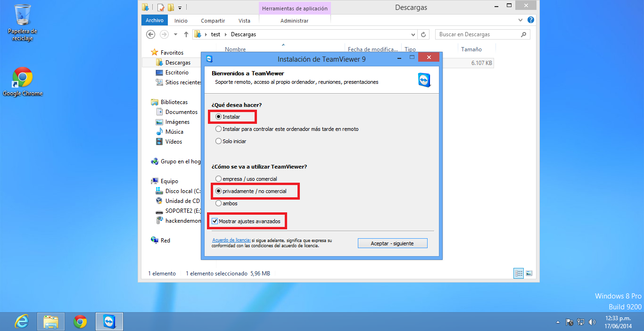Switch Explorer to details view
Viewport: 644px width, 331px height.
click(x=519, y=273)
